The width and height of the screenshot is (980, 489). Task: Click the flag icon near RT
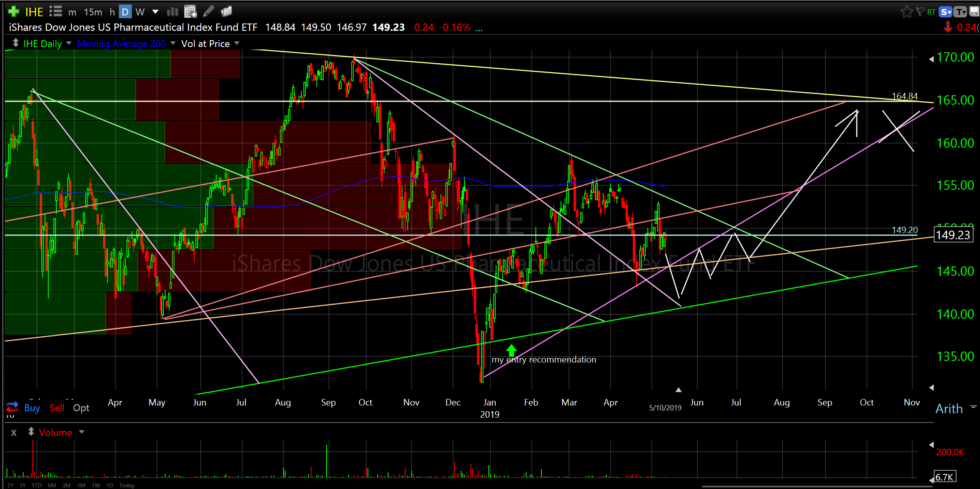pyautogui.click(x=920, y=11)
